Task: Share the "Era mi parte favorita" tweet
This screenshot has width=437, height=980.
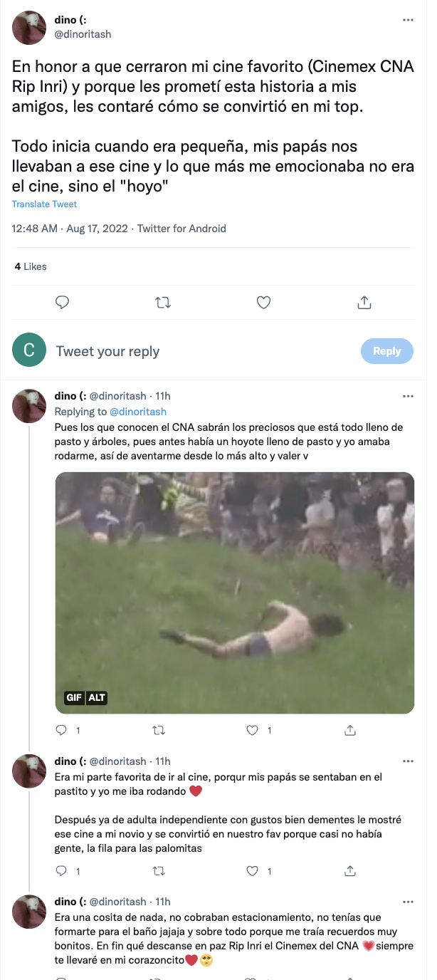Action: 350,871
